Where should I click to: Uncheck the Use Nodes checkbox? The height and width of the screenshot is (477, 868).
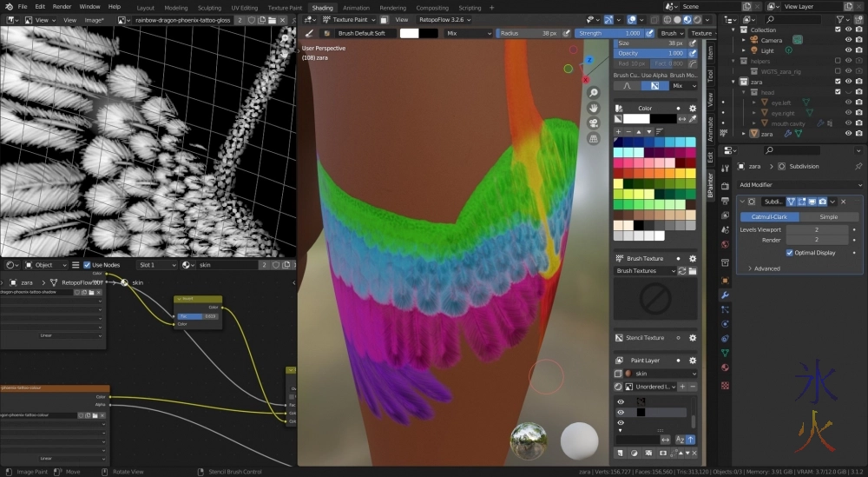pyautogui.click(x=88, y=264)
